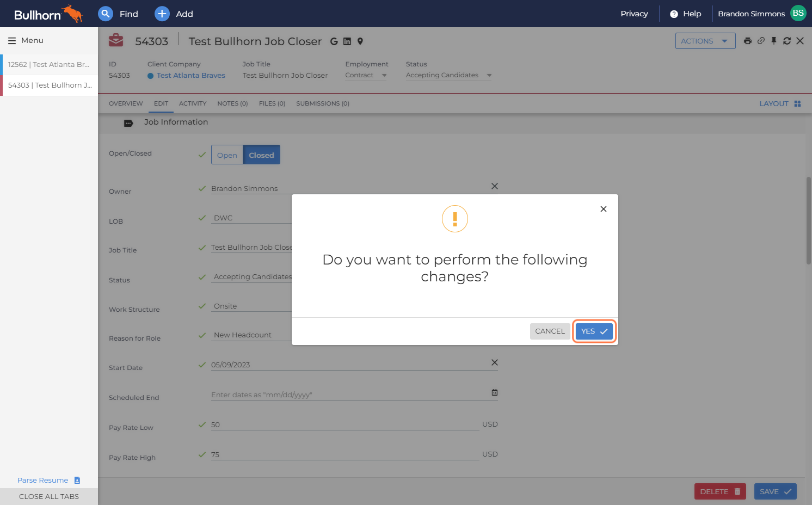Switch to the ACTIVITY tab
The height and width of the screenshot is (505, 812).
point(193,103)
